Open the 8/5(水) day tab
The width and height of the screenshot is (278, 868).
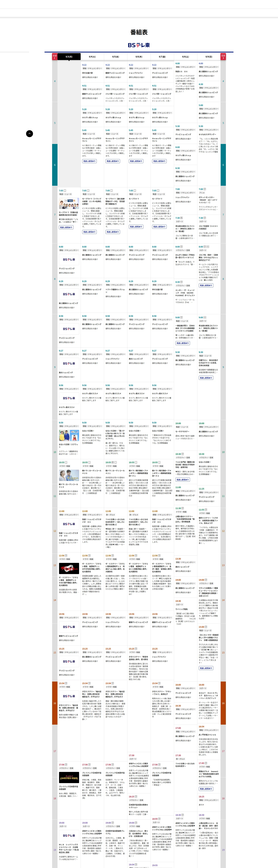click(116, 57)
